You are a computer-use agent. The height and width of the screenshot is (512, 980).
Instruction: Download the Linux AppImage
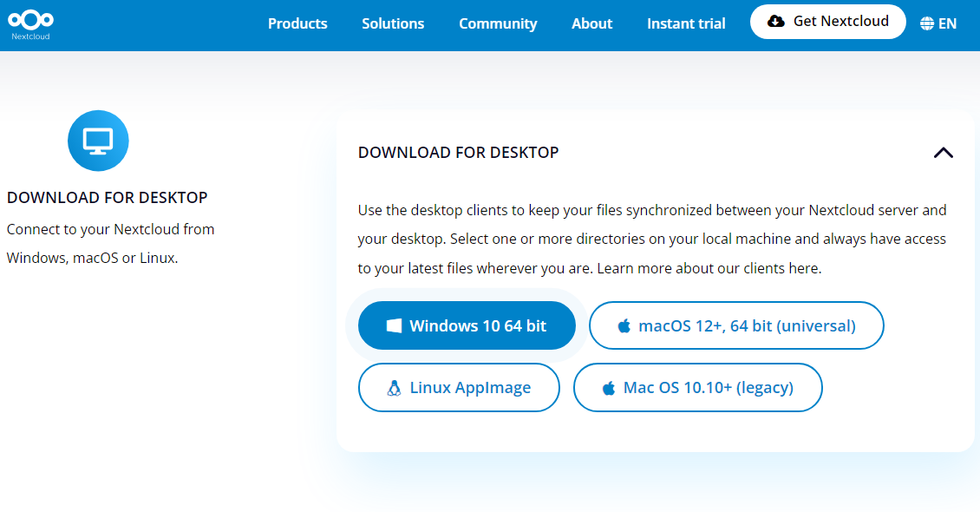(x=459, y=388)
